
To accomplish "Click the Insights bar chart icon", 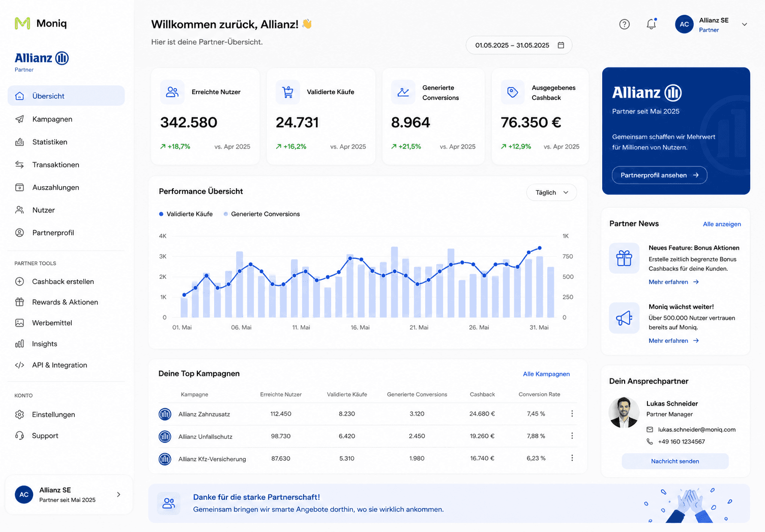I will point(19,344).
